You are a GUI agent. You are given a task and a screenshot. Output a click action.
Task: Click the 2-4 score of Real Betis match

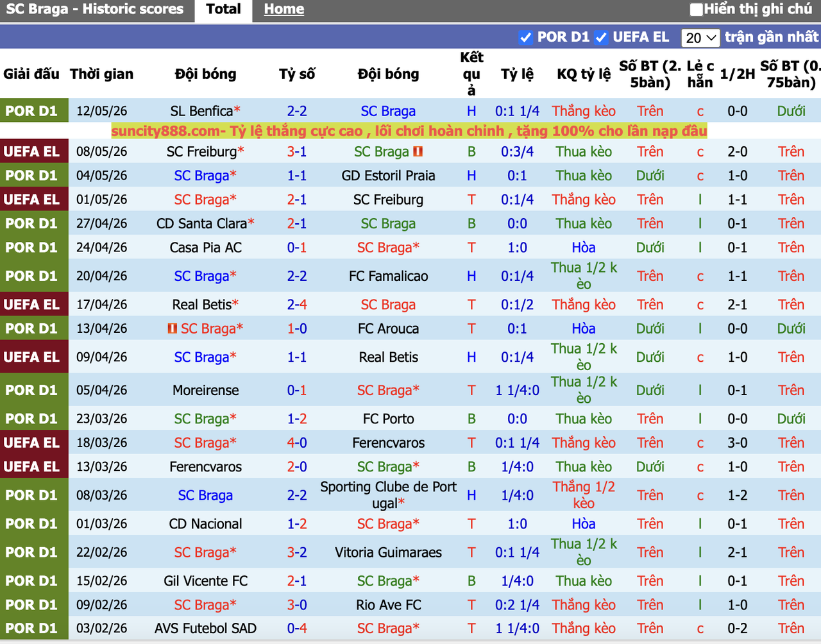coord(297,305)
